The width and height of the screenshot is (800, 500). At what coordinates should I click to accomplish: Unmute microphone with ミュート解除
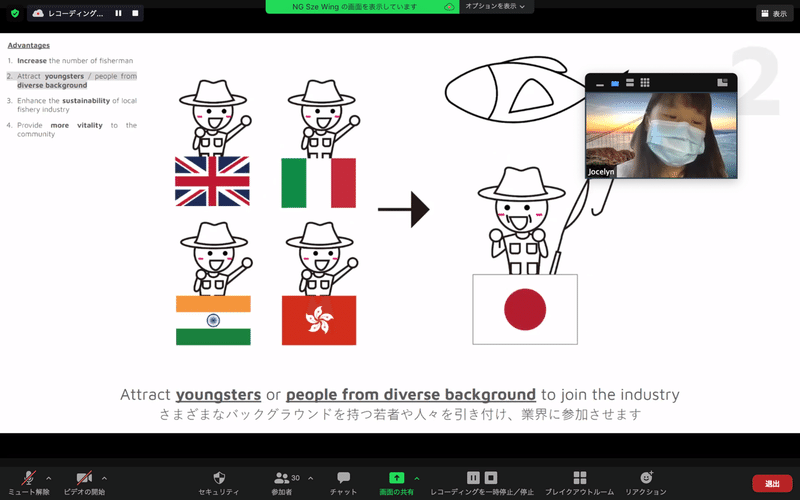pos(29,483)
